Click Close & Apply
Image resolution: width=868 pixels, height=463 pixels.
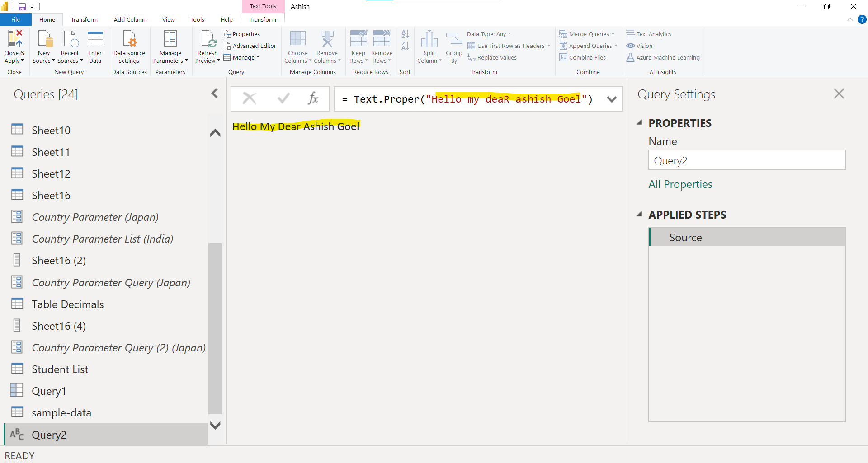click(x=14, y=46)
